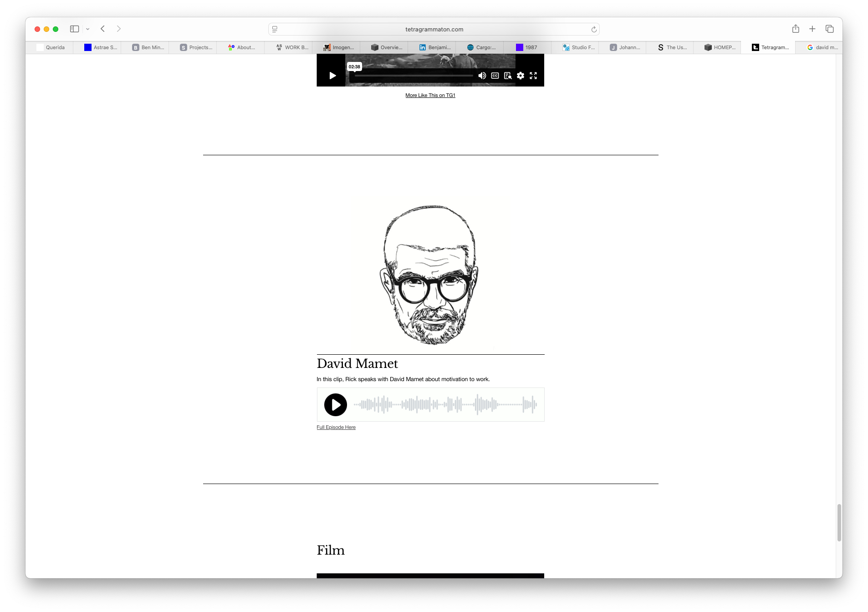Switch to the Johann... tab
Image resolution: width=868 pixels, height=612 pixels.
tap(623, 47)
